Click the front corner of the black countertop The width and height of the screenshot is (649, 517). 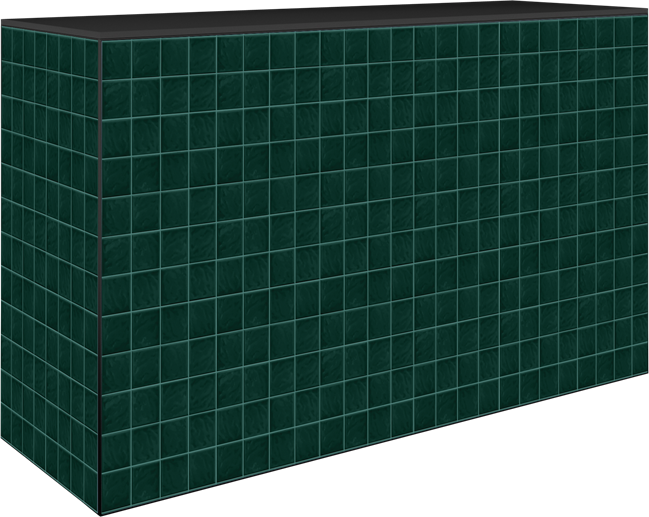pos(100,39)
